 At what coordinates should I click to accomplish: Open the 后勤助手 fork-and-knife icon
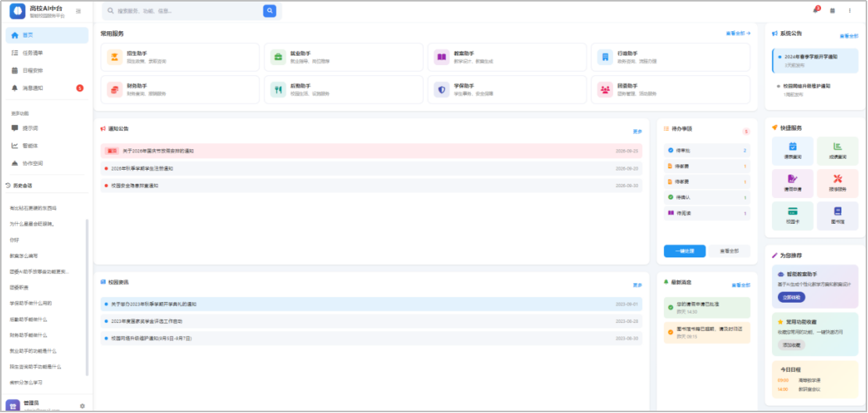coord(278,90)
